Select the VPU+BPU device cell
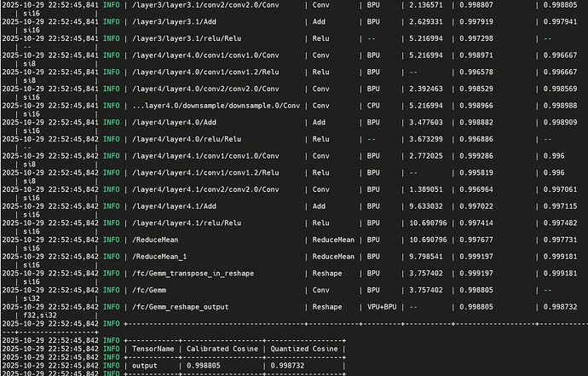The image size is (588, 376). [382, 307]
